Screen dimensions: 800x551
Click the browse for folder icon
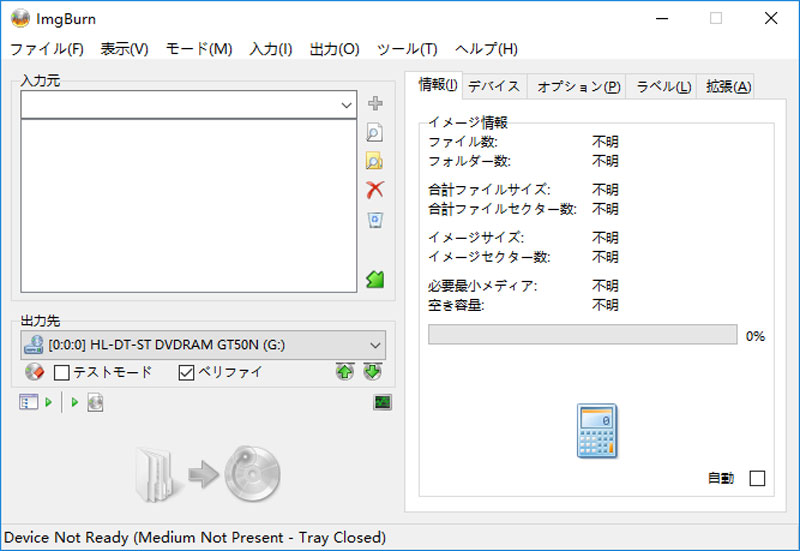pyautogui.click(x=375, y=161)
